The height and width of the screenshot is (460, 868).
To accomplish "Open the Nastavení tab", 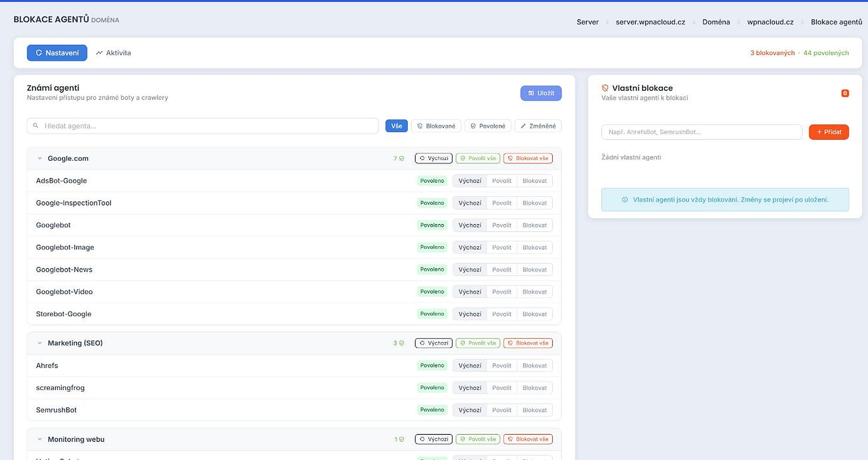I will click(57, 53).
